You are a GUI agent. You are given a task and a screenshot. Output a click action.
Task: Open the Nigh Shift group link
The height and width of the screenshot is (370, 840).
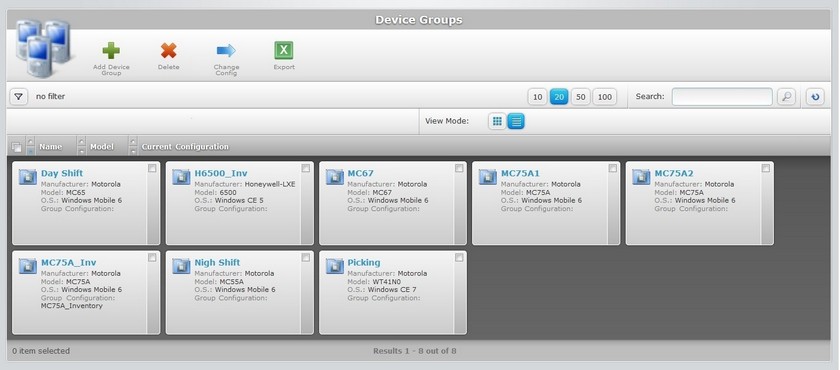click(217, 262)
